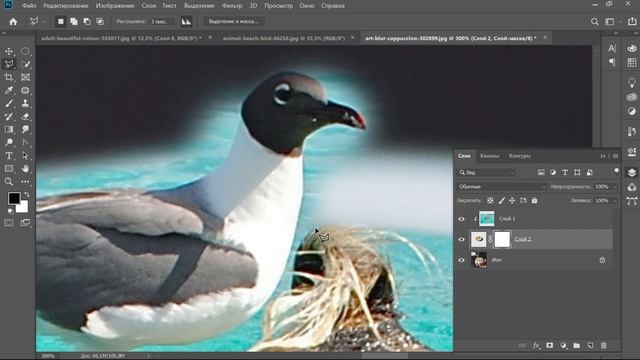Hide Слой 2 layer via eye icon
The width and height of the screenshot is (640, 360).
tap(461, 240)
